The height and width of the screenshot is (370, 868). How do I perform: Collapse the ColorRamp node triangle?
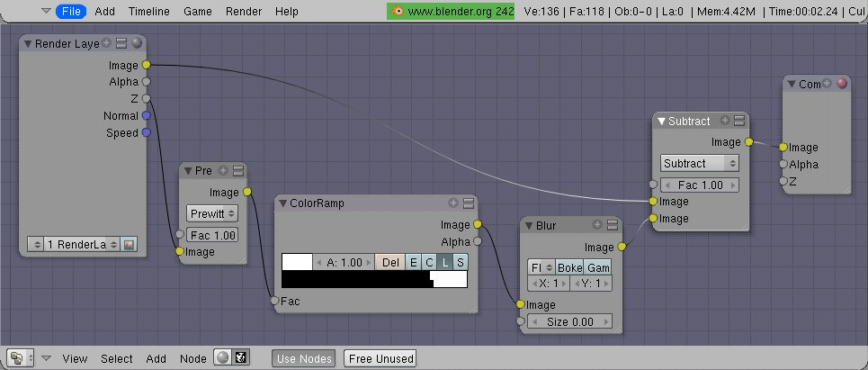tap(282, 203)
